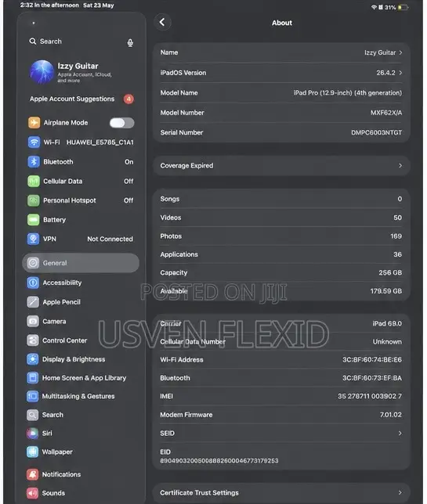Tap Videos count 50

[x=397, y=218]
